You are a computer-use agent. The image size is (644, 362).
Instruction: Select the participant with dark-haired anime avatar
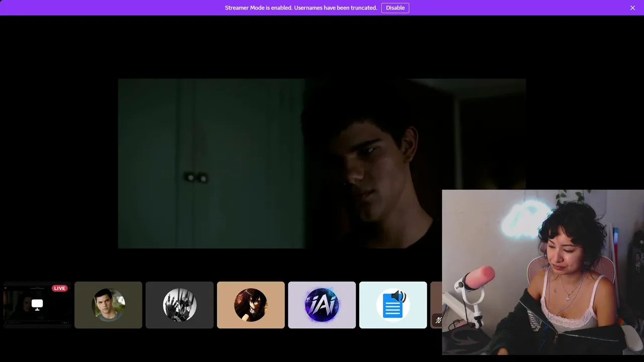[251, 305]
